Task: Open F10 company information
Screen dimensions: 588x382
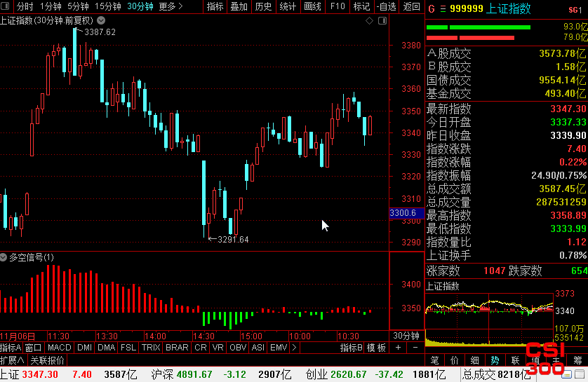Action: (x=338, y=6)
